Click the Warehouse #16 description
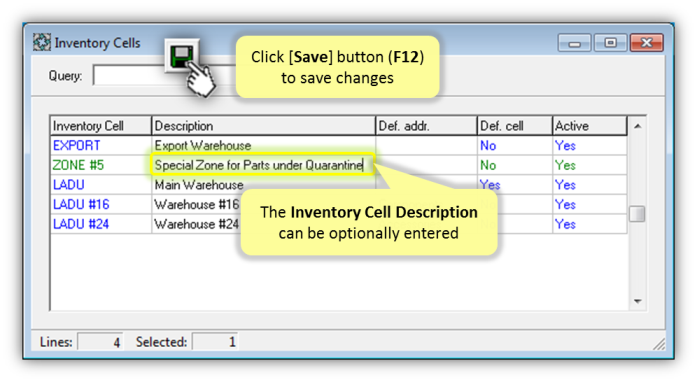The height and width of the screenshot is (382, 697). 196,204
